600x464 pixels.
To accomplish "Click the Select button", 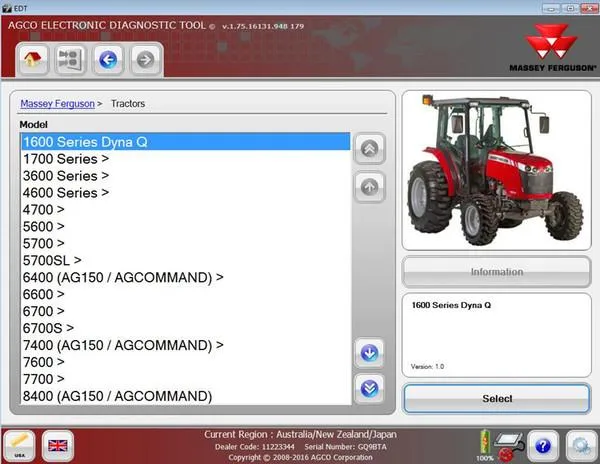I will tap(497, 399).
